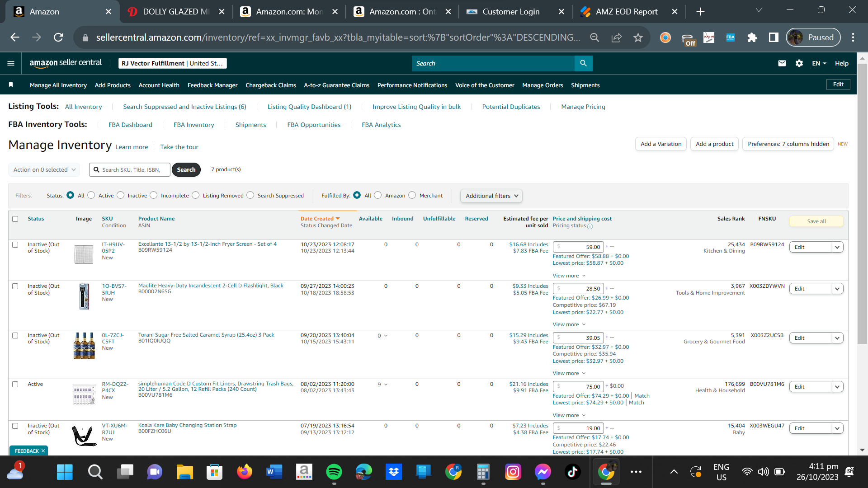
Task: Open the Chrome three-dot menu
Action: 853,38
